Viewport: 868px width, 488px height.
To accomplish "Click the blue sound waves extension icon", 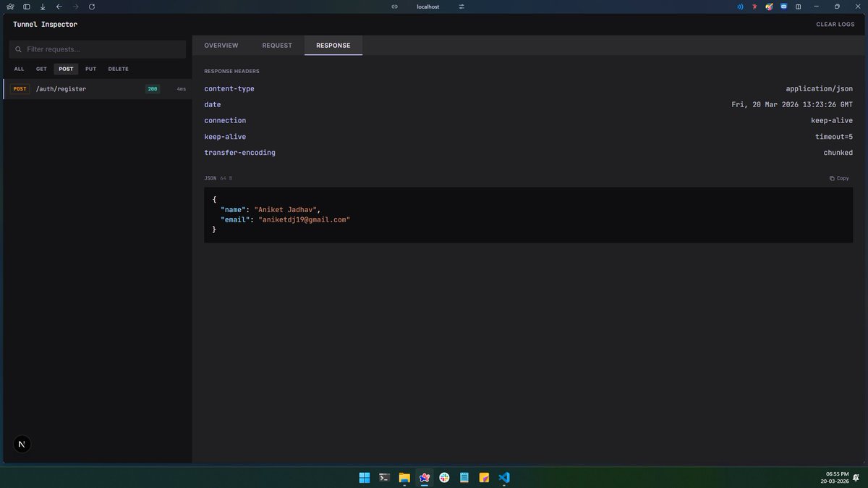I will pos(740,7).
